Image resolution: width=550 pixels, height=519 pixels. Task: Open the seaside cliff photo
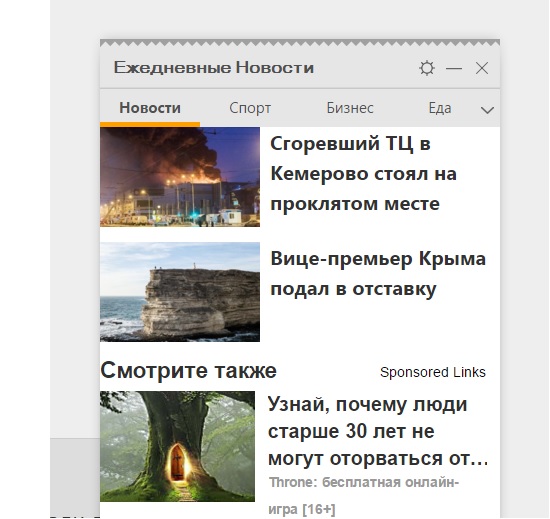tap(180, 292)
